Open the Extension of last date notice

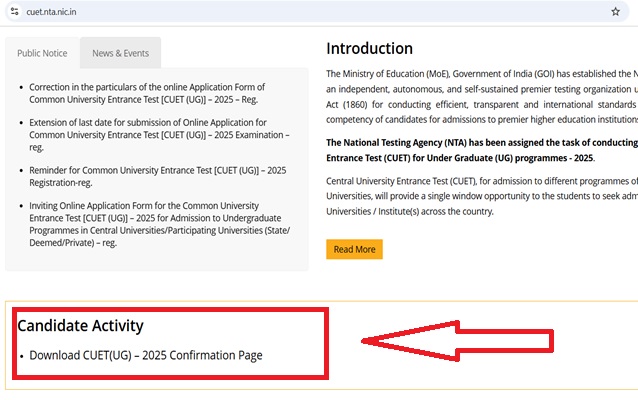(159, 135)
